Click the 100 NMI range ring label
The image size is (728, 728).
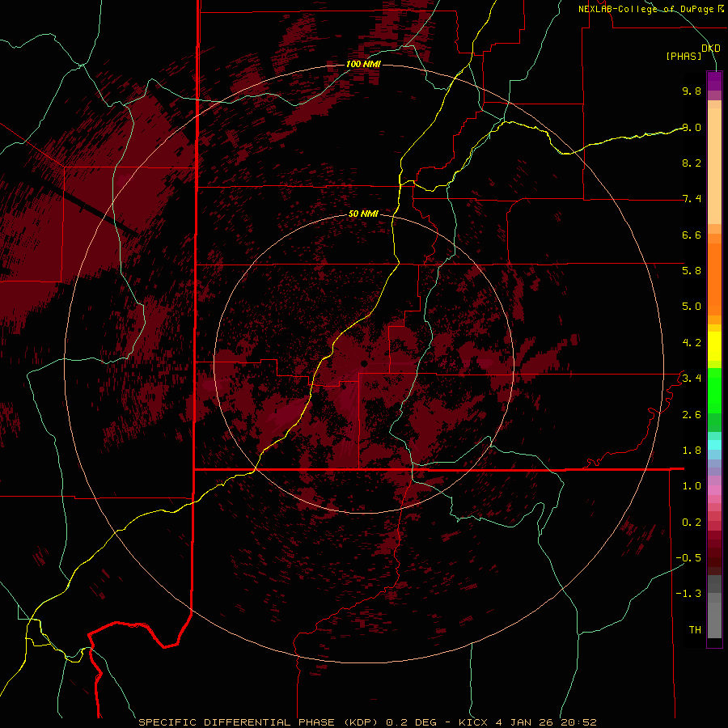click(363, 64)
